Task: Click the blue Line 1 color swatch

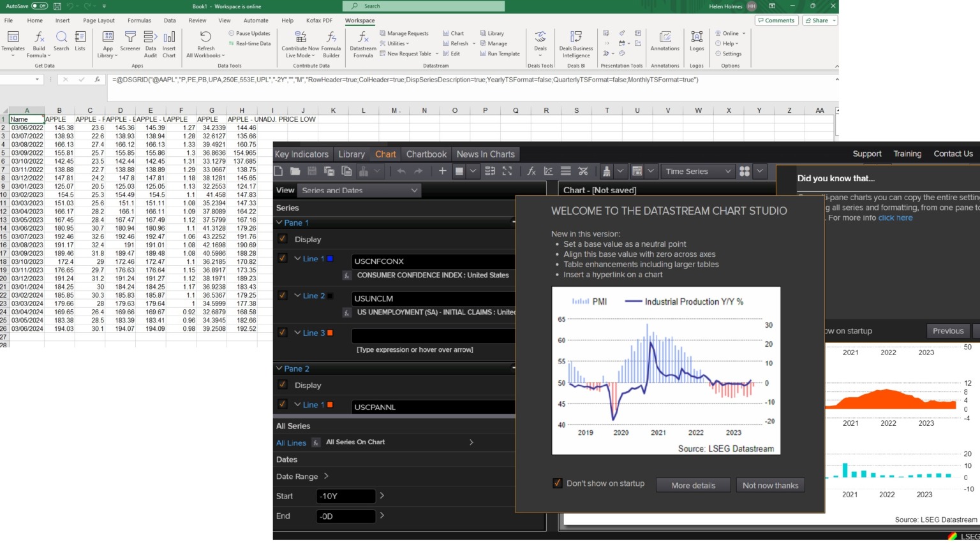Action: [330, 259]
